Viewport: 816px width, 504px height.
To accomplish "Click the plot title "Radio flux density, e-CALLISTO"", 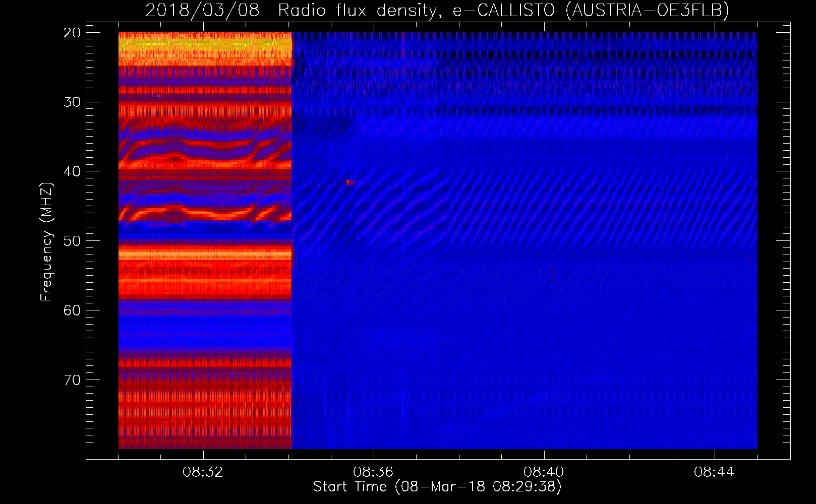I will click(x=416, y=10).
